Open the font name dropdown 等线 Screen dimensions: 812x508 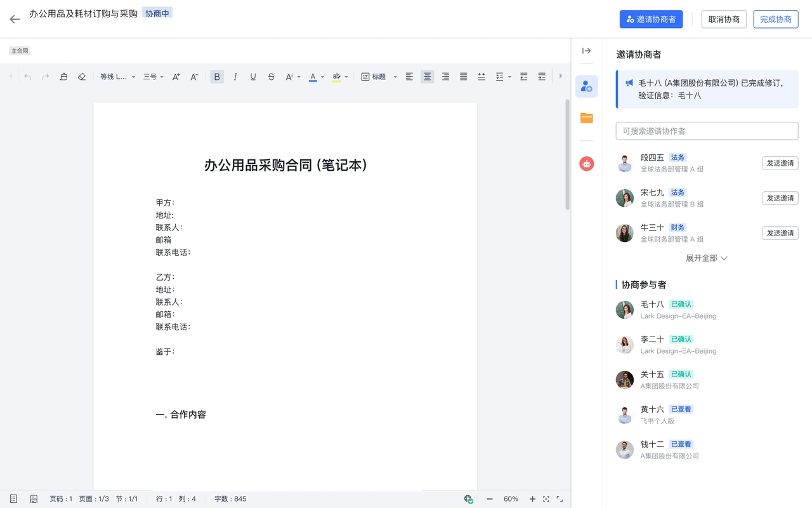point(117,77)
